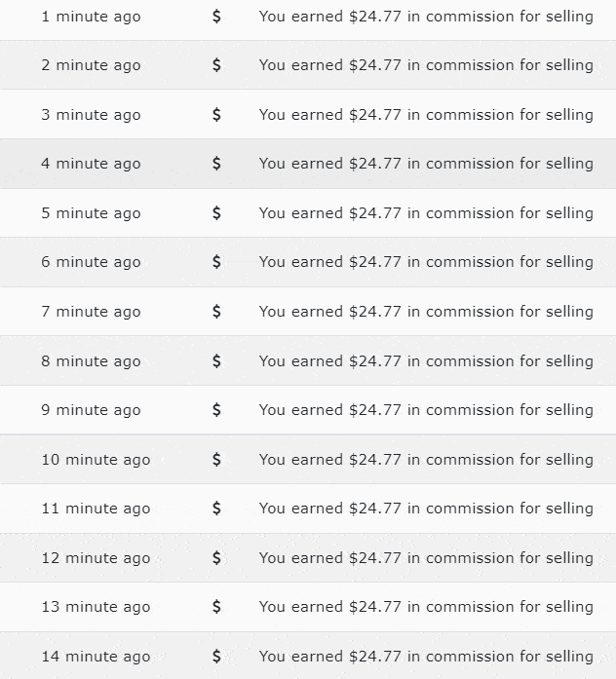The image size is (616, 679).
Task: Select the '4 minute ago' timestamp
Action: [x=91, y=164]
